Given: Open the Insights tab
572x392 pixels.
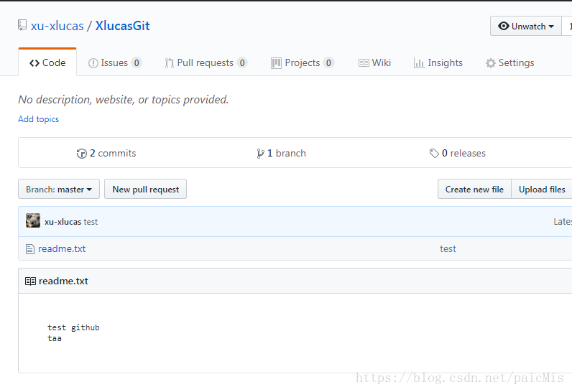Looking at the screenshot, I should pyautogui.click(x=438, y=62).
